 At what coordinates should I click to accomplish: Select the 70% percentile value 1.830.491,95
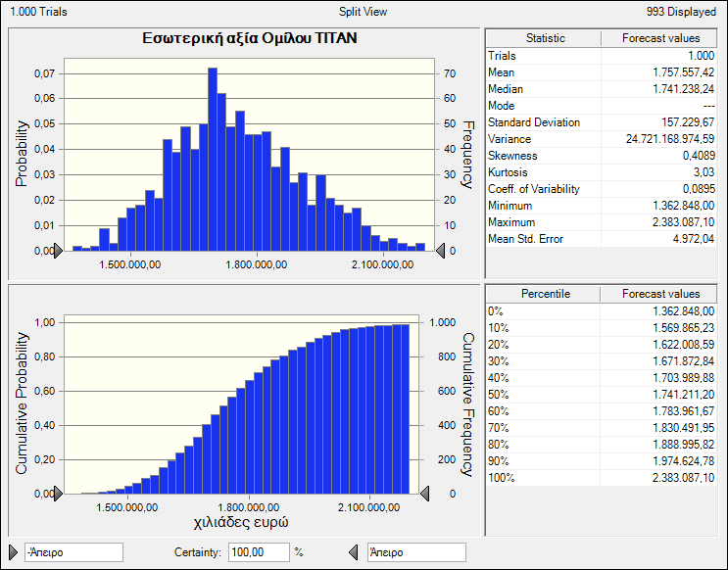click(683, 428)
